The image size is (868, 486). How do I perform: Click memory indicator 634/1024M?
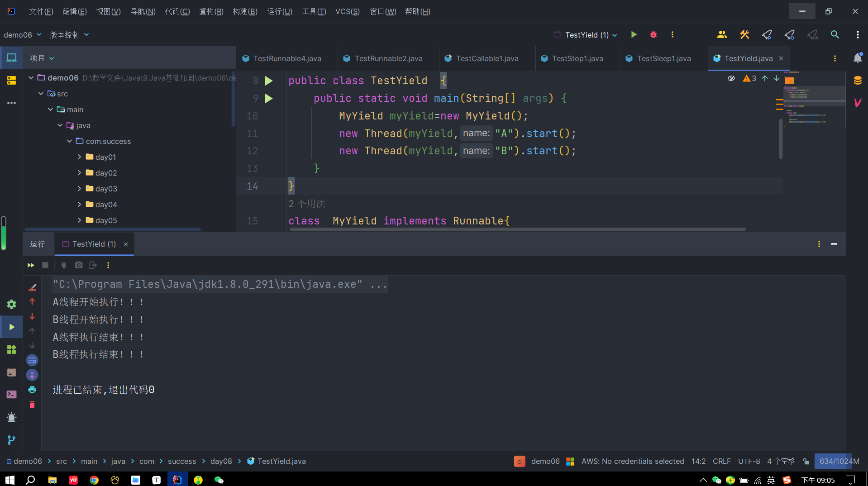coord(839,461)
